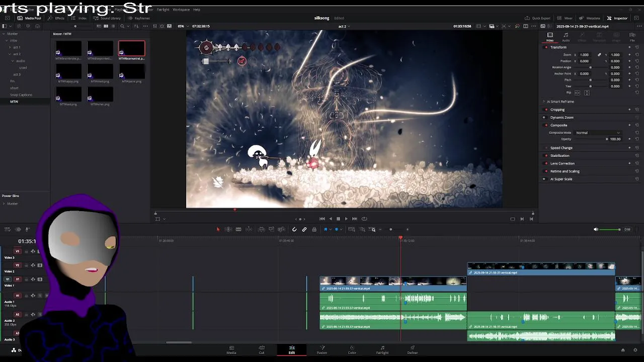Open the Sound Library panel
This screenshot has height=362, width=644.
point(107,18)
